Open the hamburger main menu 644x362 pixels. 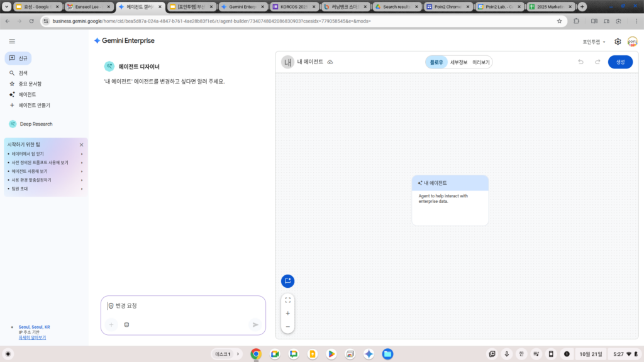coord(12,41)
